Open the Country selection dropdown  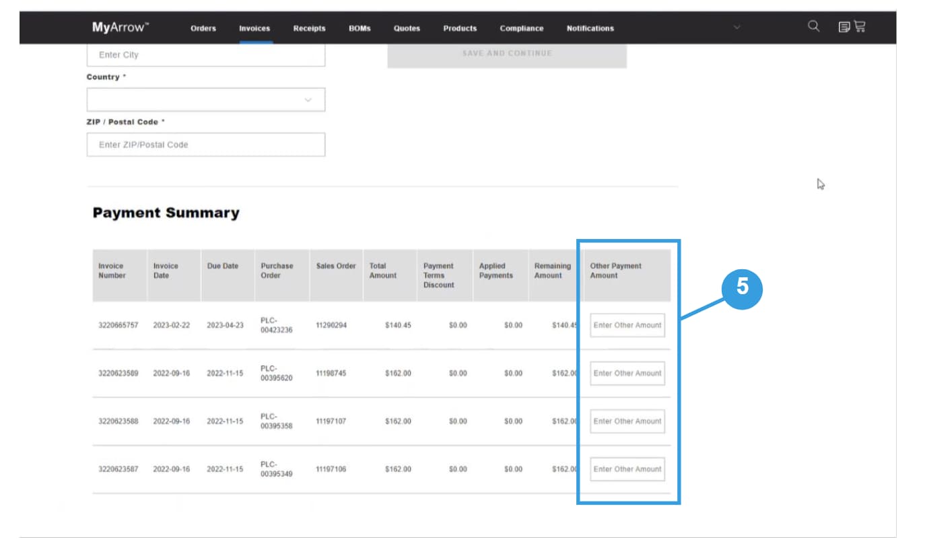click(x=205, y=99)
